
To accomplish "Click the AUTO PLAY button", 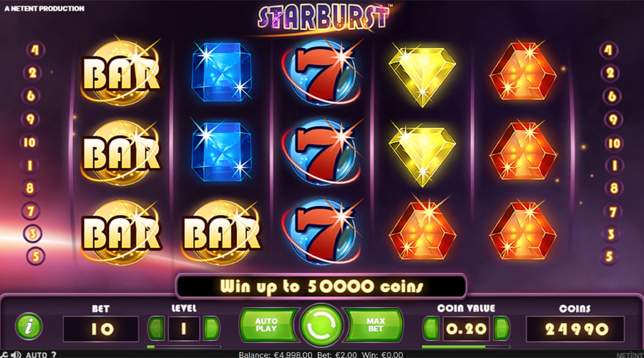I will point(268,325).
